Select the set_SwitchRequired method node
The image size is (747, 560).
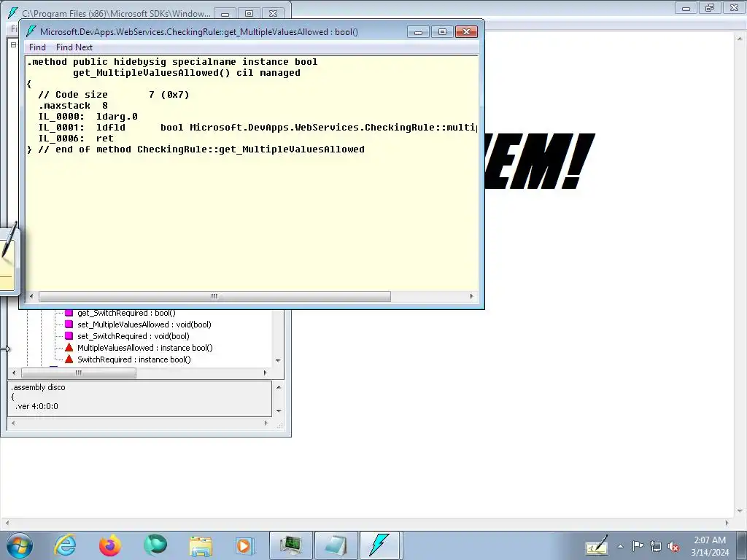[133, 336]
